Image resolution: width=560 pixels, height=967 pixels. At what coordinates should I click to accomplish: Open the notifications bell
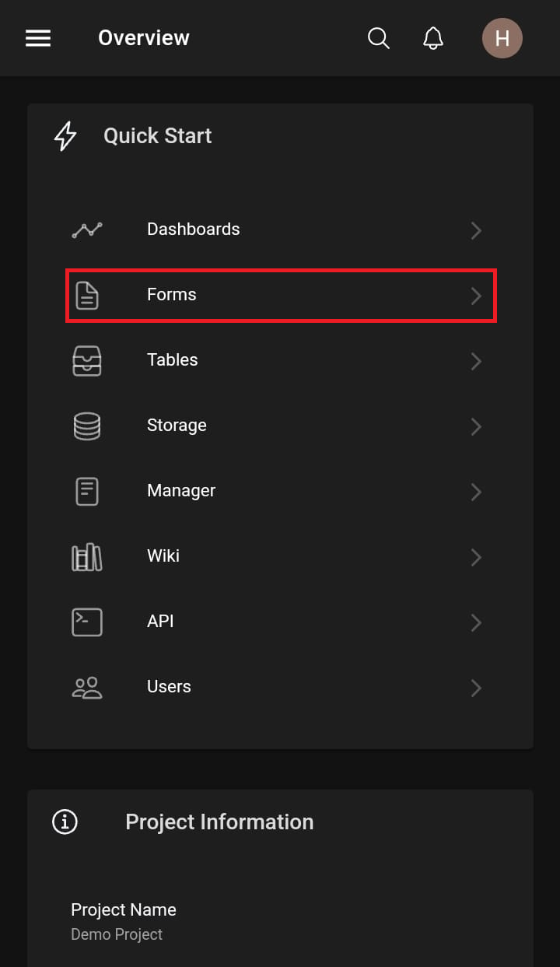(433, 38)
